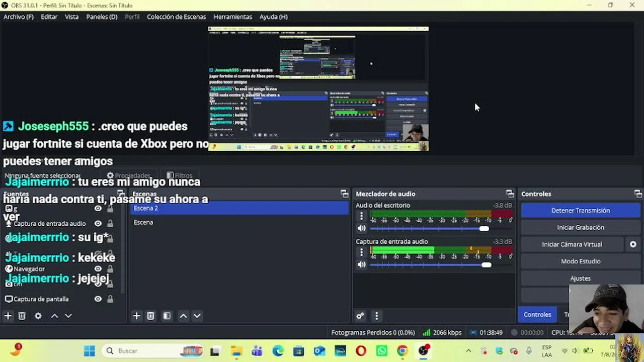The width and height of the screenshot is (644, 362).
Task: Switch to Controles tab
Action: tap(537, 315)
